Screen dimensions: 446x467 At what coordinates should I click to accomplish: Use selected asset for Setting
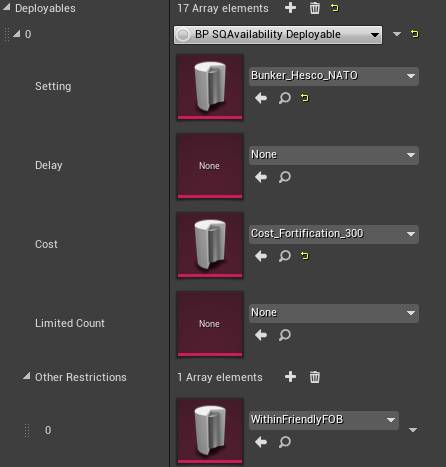click(x=261, y=98)
